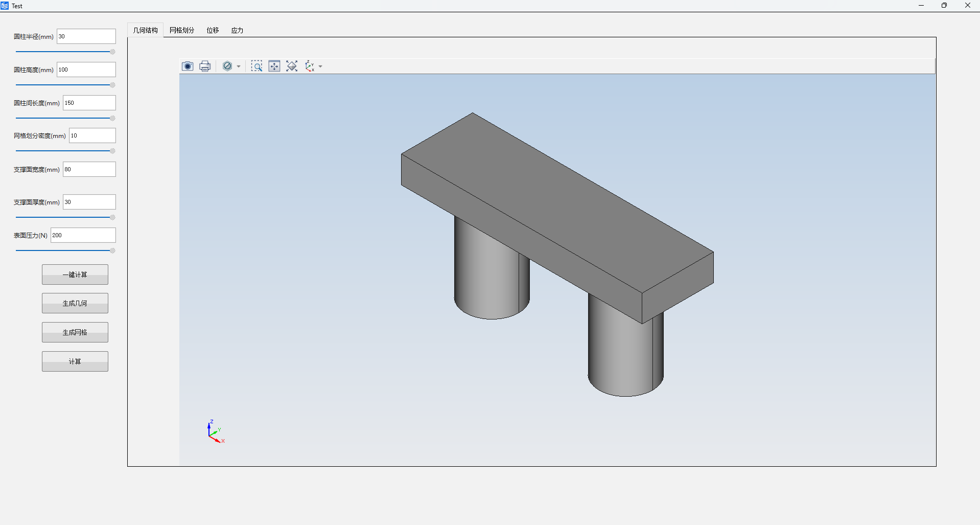
Task: Click the 生成网格 button
Action: [x=75, y=332]
